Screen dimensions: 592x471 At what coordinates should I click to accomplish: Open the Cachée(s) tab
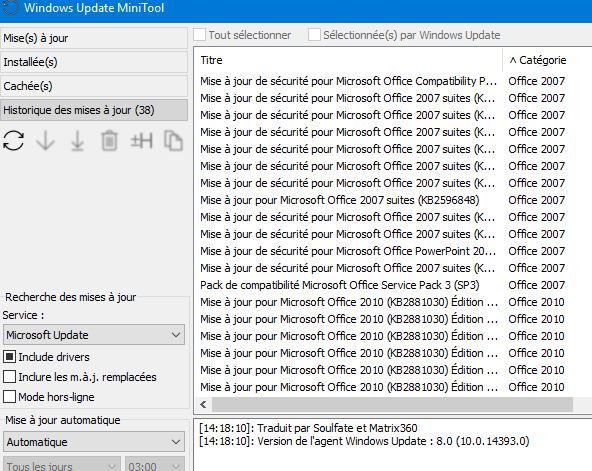[x=94, y=86]
